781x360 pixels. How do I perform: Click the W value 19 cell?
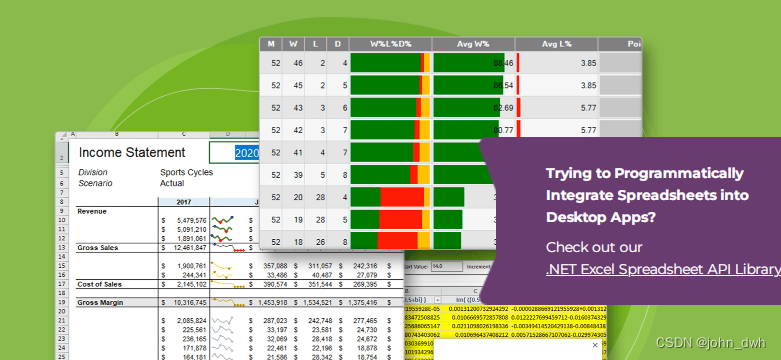tap(293, 220)
